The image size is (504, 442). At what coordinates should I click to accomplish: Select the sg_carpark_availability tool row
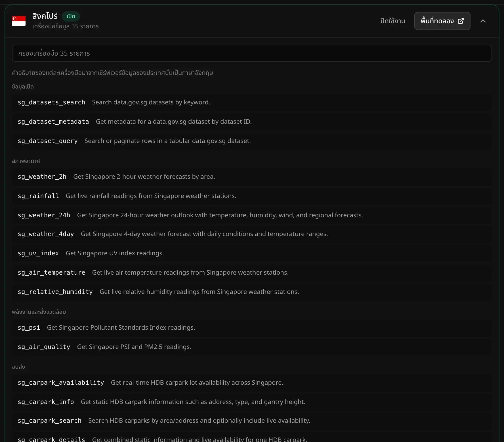252,383
